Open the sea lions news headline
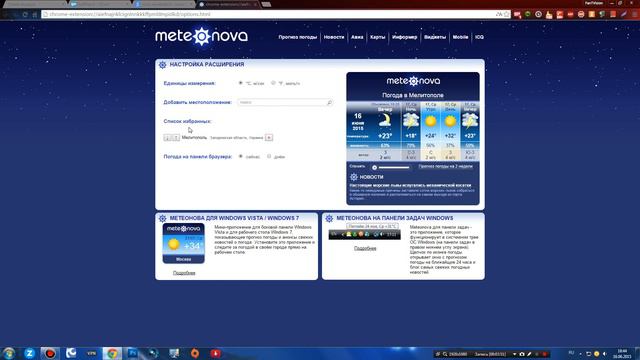This screenshot has width=640, height=360. click(410, 185)
